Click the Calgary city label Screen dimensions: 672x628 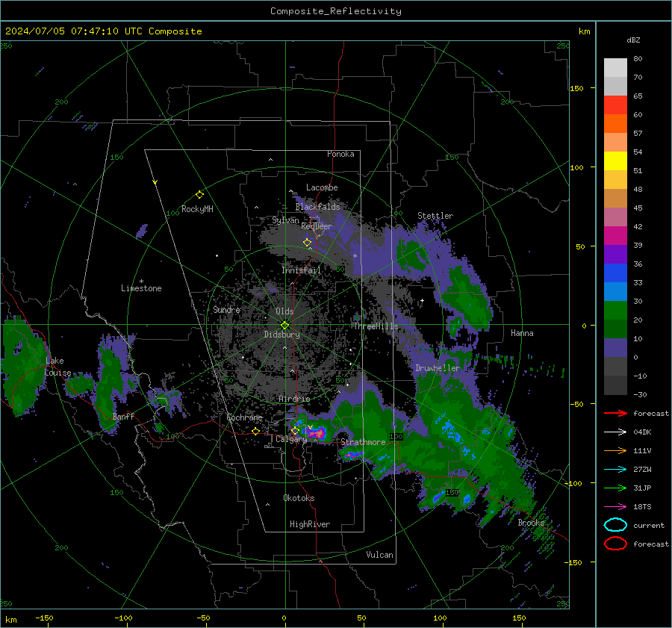[x=291, y=439]
